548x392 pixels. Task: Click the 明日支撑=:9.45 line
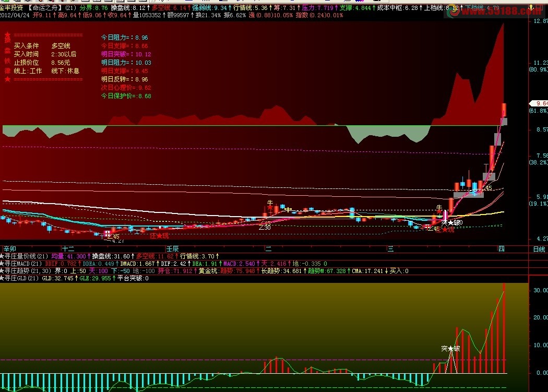[x=124, y=71]
